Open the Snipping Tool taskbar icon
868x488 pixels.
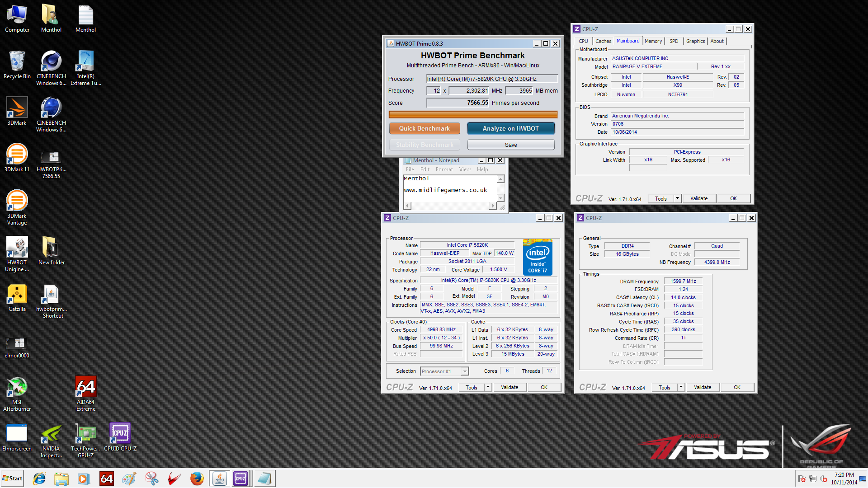pyautogui.click(x=151, y=479)
